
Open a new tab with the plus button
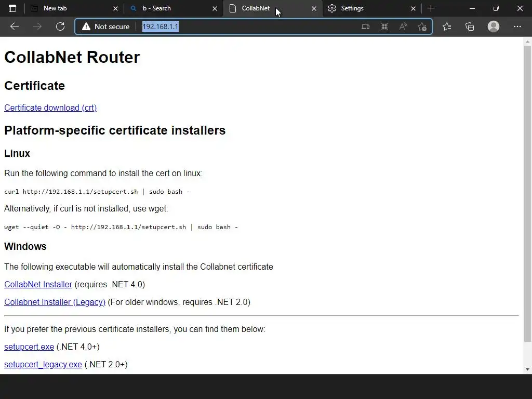[431, 8]
